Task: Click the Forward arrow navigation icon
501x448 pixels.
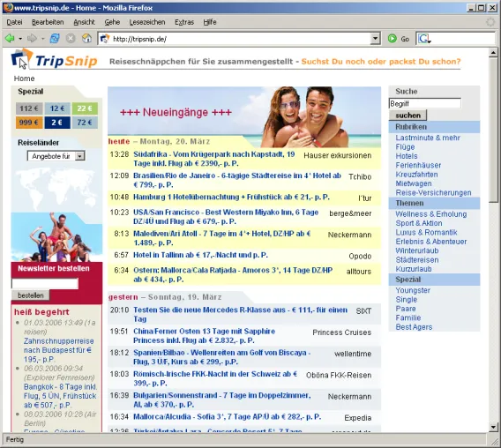Action: tap(32, 39)
